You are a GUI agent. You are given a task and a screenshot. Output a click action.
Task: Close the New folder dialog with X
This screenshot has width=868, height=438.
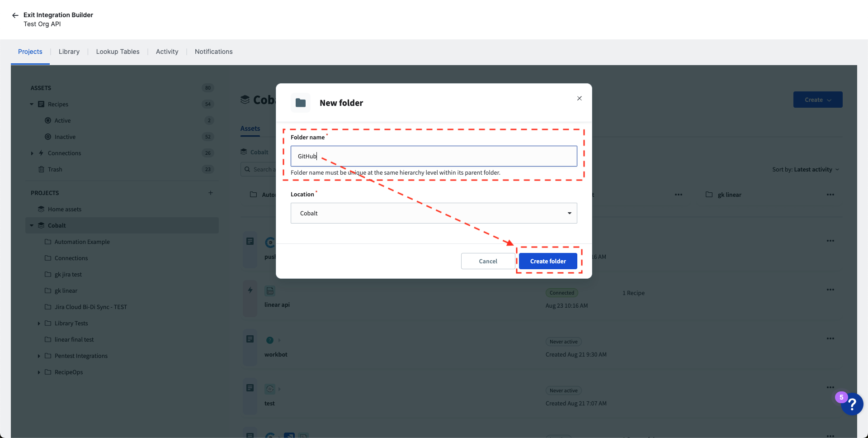pos(579,98)
